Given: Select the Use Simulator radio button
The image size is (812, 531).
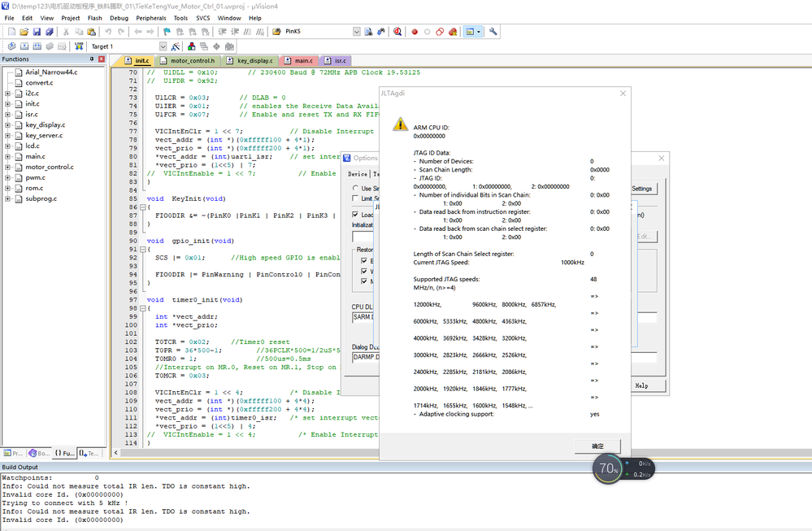Looking at the screenshot, I should click(x=357, y=188).
